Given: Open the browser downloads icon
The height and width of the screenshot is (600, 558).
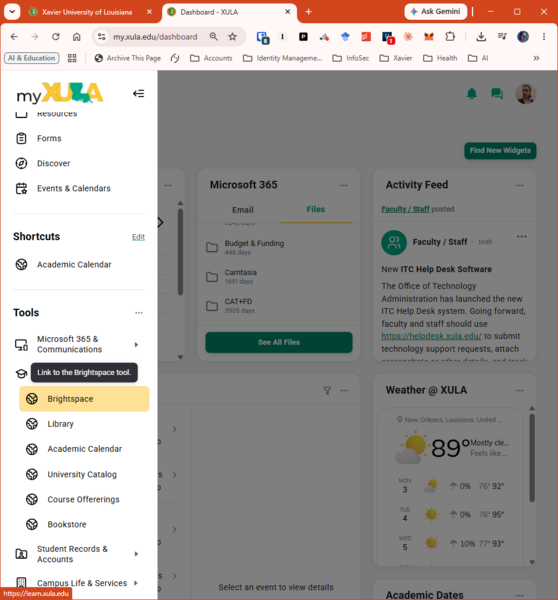Looking at the screenshot, I should (x=481, y=37).
